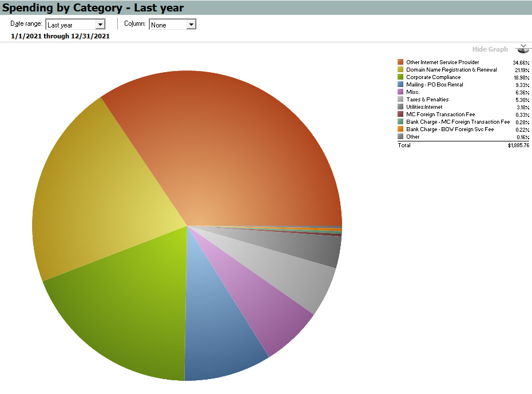Select the Utilities:Internet legend entry
Image resolution: width=532 pixels, height=394 pixels.
424,107
